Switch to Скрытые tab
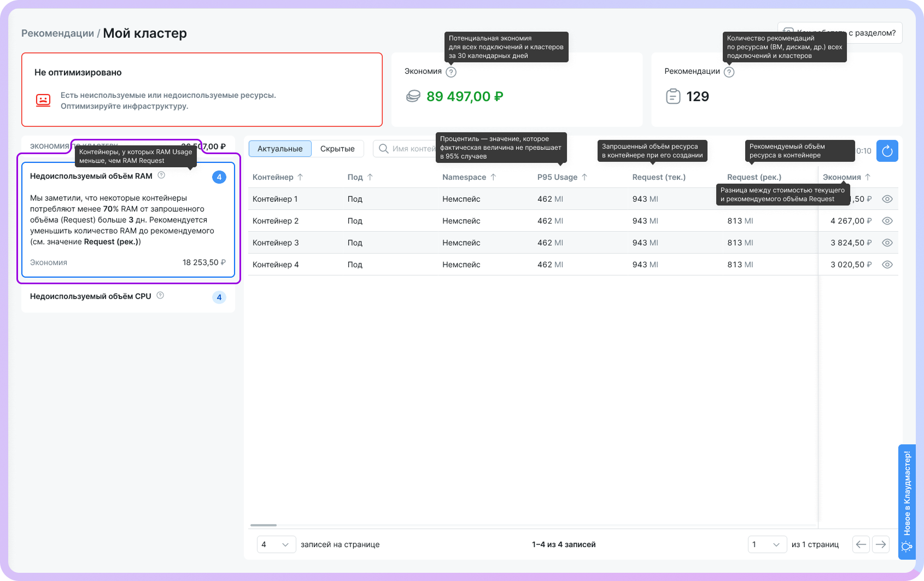Viewport: 924px width, 581px height. tap(337, 149)
